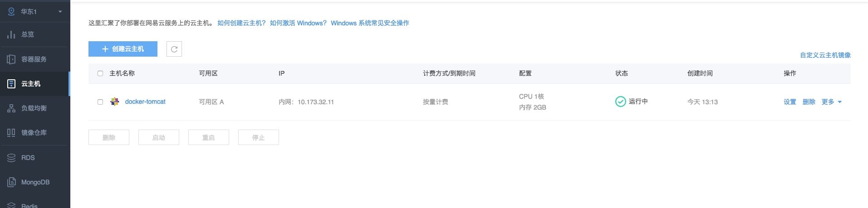Open the 总览 overview chart icon
This screenshot has width=868, height=208.
[x=11, y=34]
